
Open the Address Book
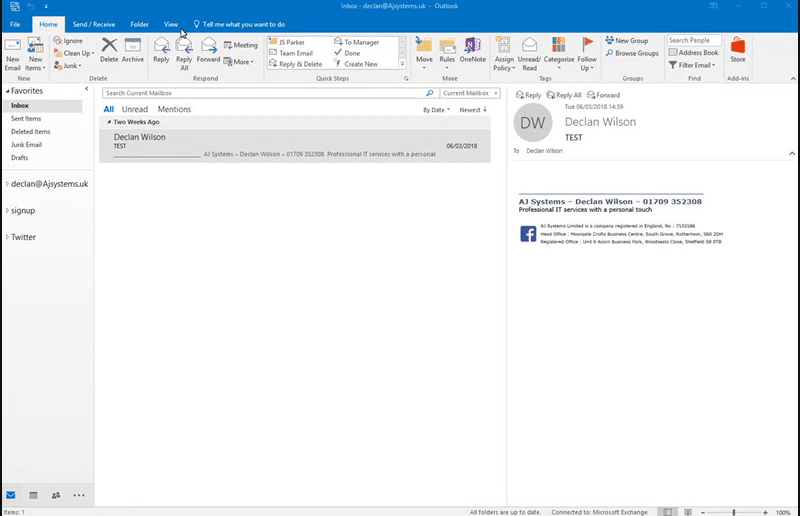point(693,52)
